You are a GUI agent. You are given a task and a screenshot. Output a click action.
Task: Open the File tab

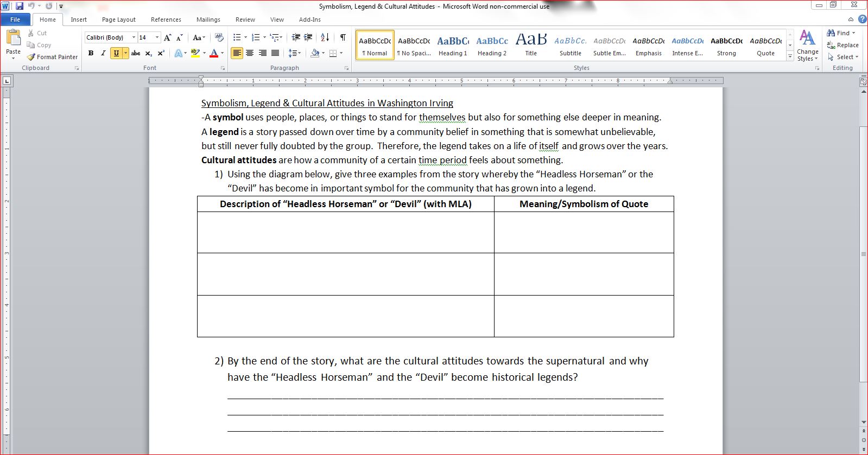(x=15, y=20)
